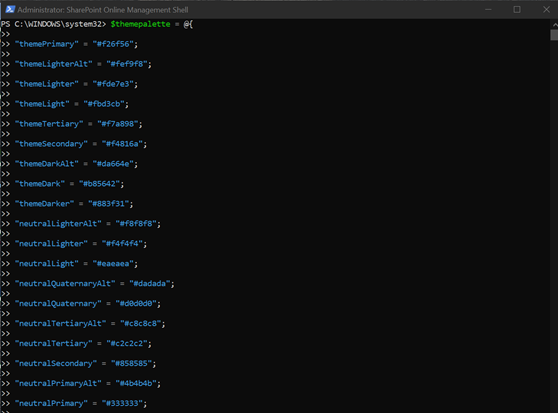Click the "themeLighterAlt" key

pos(53,64)
